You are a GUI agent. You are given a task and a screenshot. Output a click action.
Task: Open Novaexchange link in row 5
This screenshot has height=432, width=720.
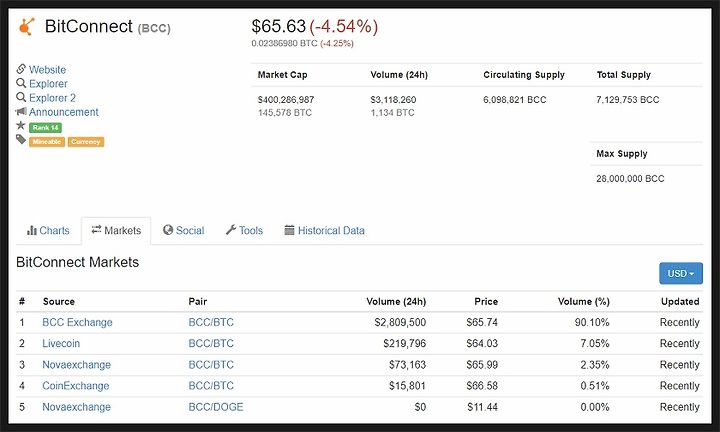77,407
